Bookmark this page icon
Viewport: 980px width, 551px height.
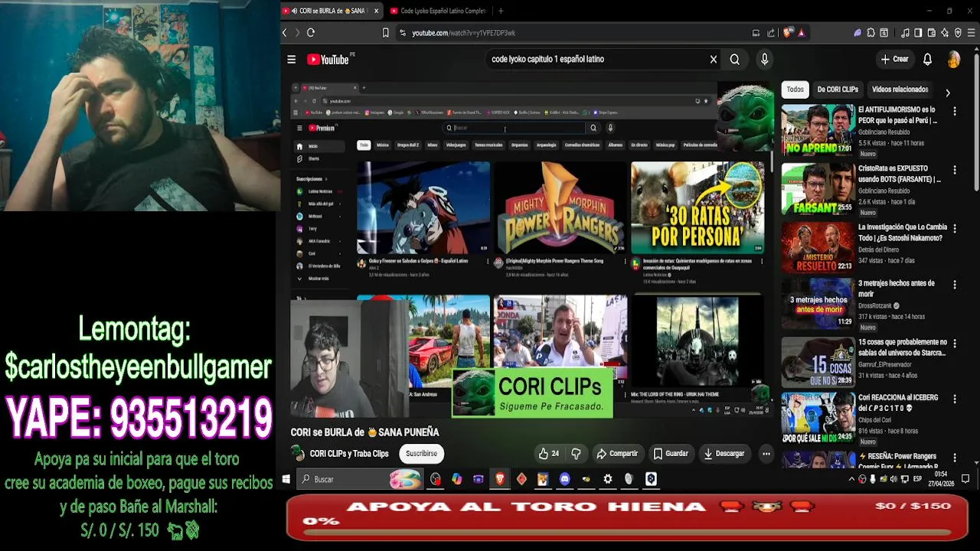[x=386, y=33]
